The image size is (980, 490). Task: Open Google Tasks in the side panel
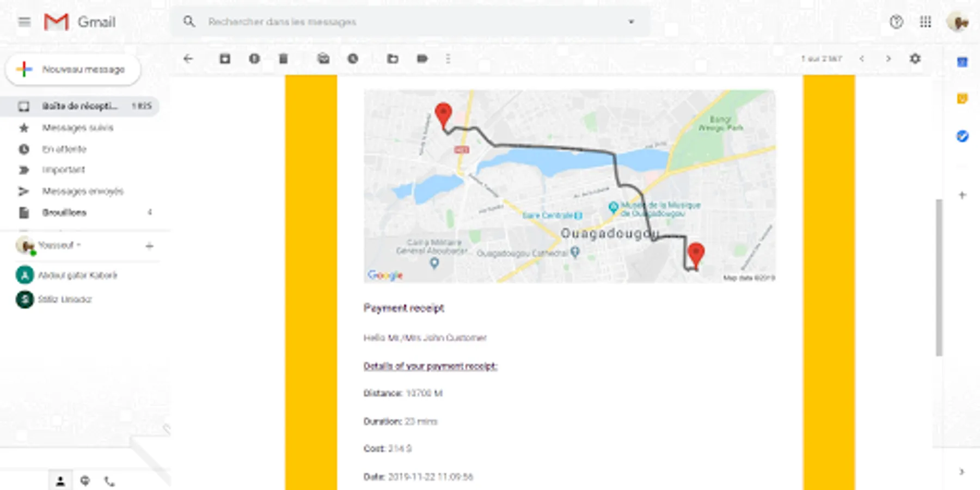pyautogui.click(x=962, y=136)
